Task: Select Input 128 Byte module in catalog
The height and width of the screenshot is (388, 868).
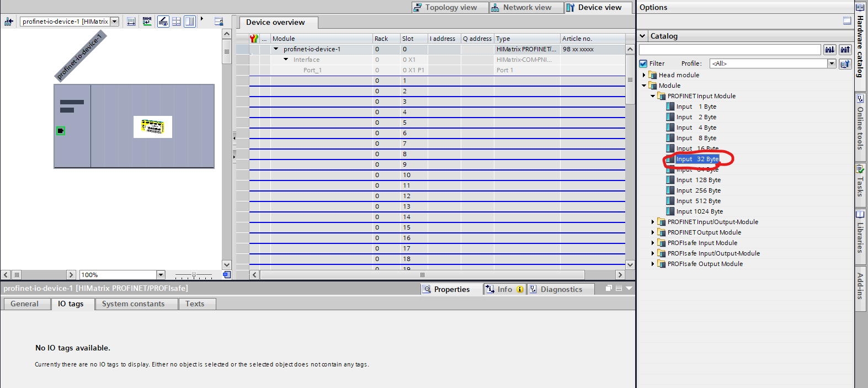Action: 698,180
